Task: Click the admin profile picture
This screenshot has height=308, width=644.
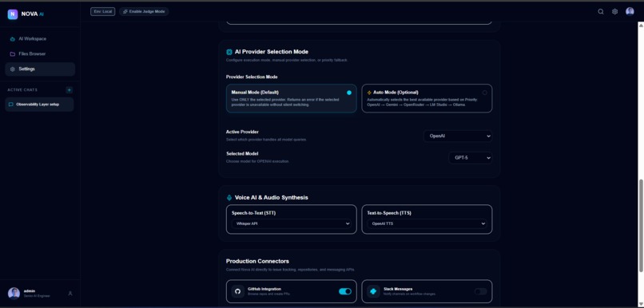Action: coord(14,293)
